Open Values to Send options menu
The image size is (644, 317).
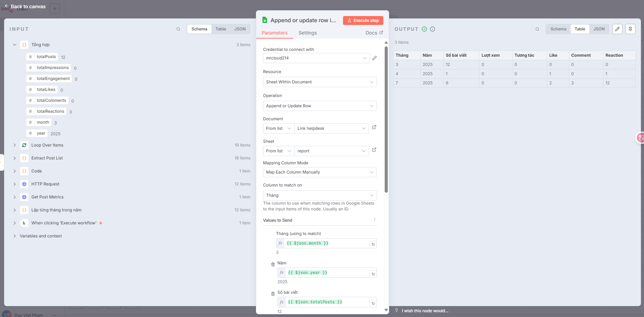tap(375, 220)
